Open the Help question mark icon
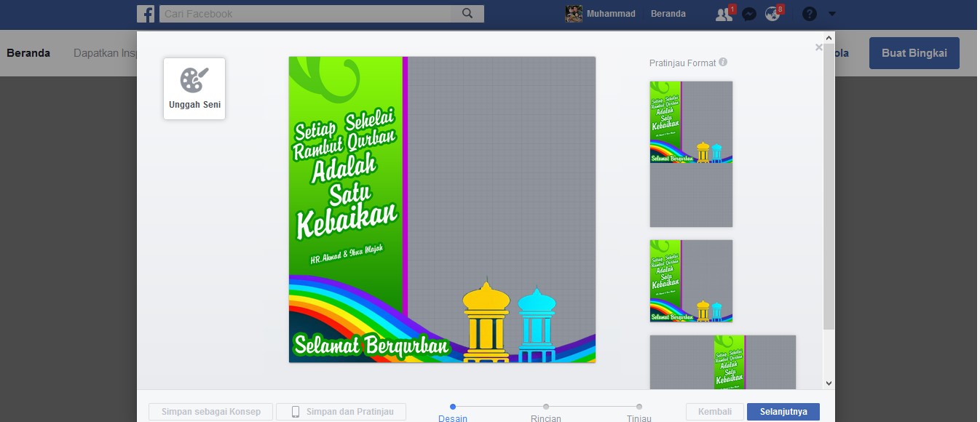This screenshot has height=422, width=980. coord(809,13)
